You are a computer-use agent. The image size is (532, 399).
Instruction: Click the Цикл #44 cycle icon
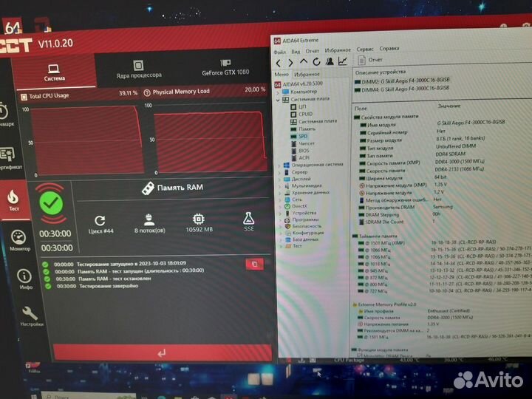(x=100, y=221)
